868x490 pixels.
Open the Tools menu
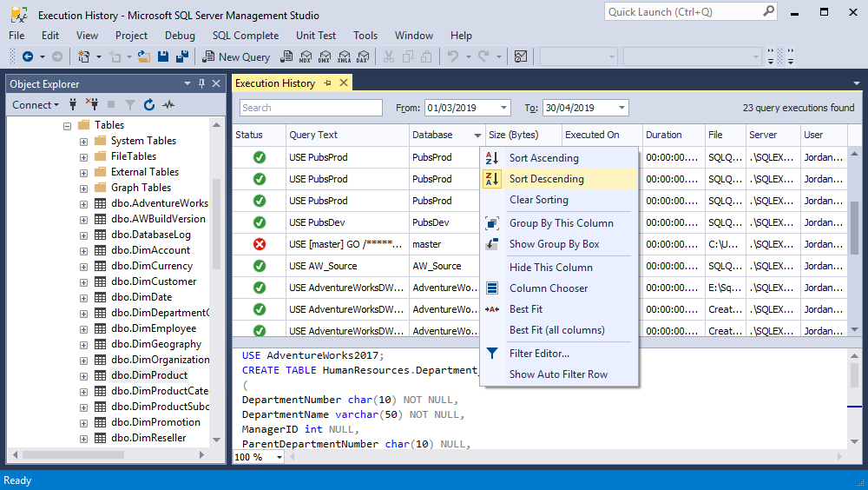click(365, 36)
